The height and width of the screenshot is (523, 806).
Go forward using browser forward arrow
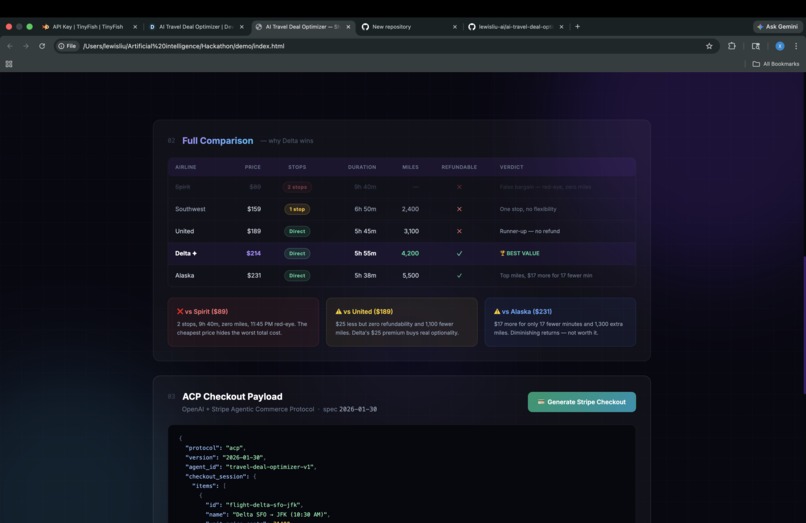pyautogui.click(x=26, y=46)
